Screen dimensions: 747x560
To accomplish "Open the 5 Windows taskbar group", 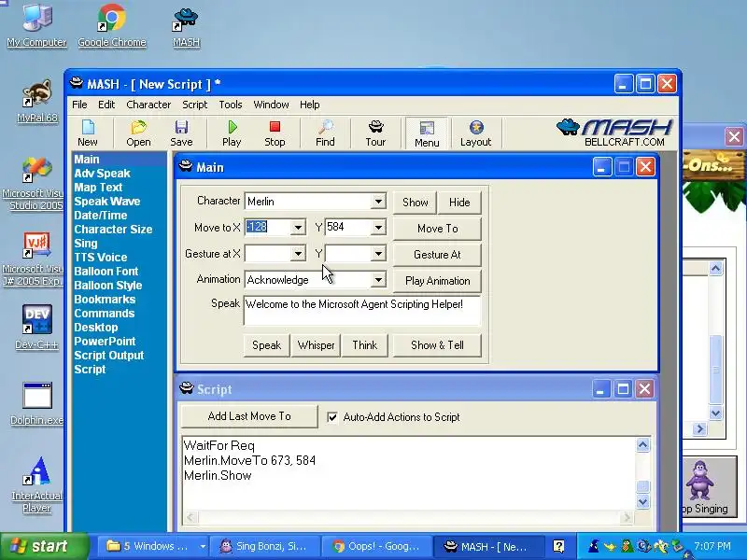I will pyautogui.click(x=153, y=546).
